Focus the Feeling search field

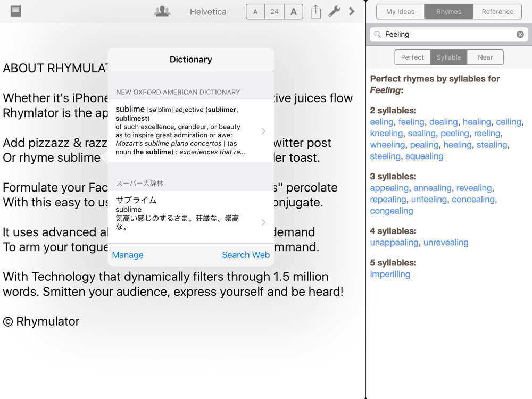click(448, 34)
